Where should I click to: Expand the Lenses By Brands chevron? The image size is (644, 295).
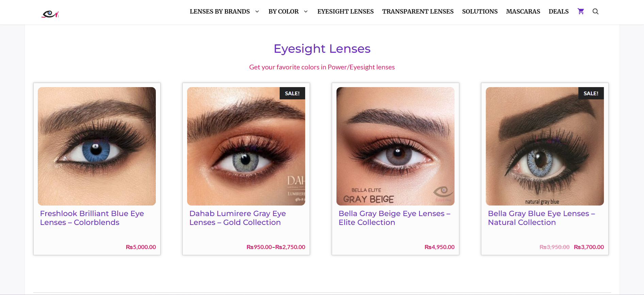[257, 12]
